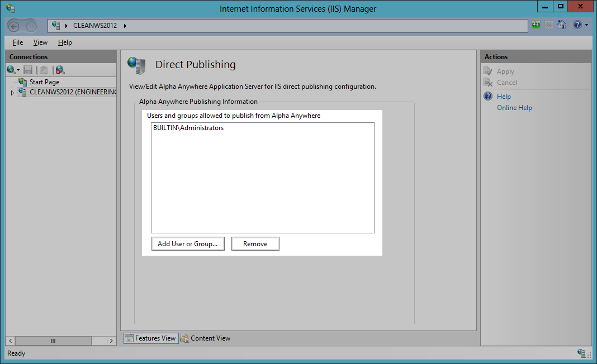Image resolution: width=597 pixels, height=364 pixels.
Task: Click Apply in the Actions pane
Action: [505, 71]
